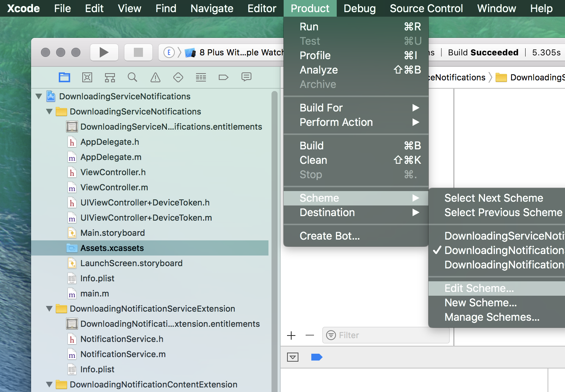Expand the Build For submenu
The image size is (565, 392).
[x=416, y=108]
